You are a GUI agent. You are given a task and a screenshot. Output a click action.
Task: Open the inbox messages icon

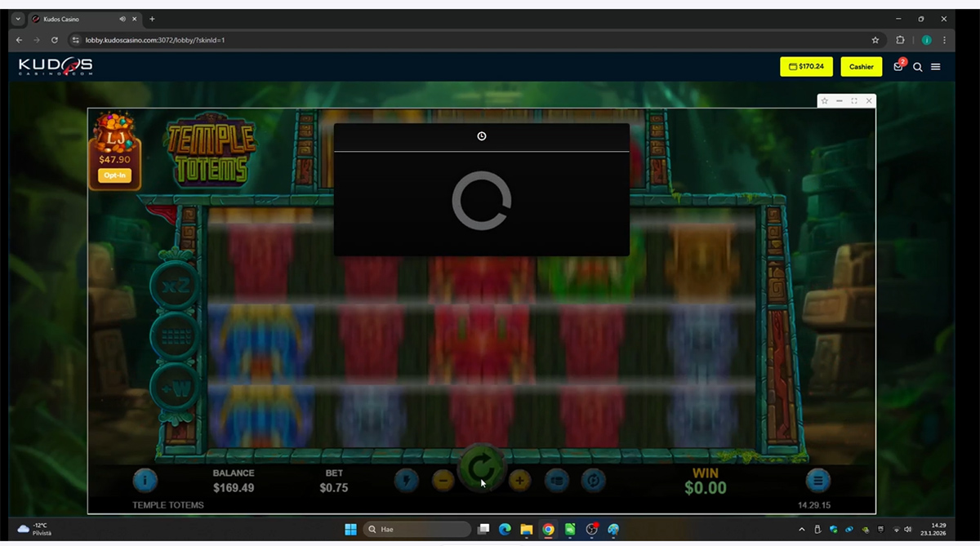898,67
